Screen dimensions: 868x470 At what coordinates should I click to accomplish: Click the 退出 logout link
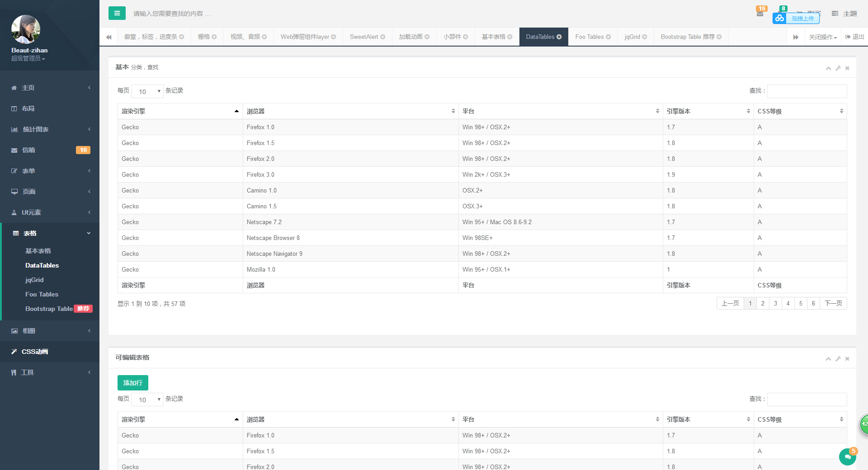(x=855, y=37)
